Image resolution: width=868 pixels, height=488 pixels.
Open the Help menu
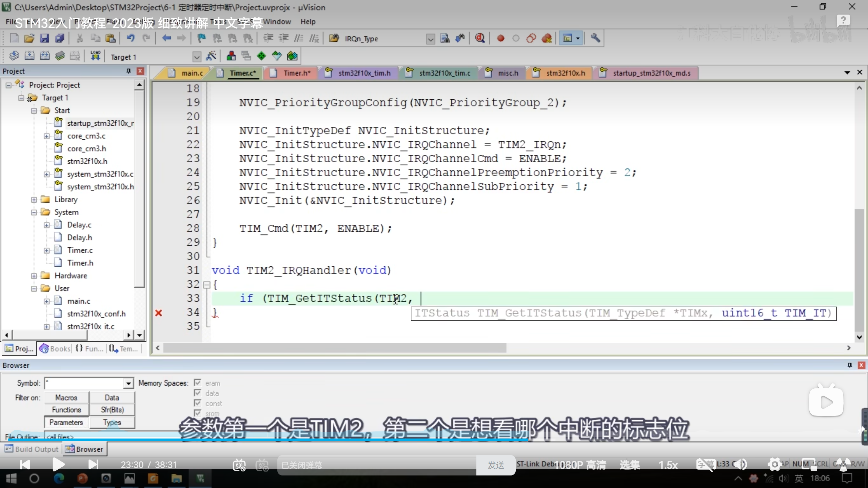(x=308, y=22)
